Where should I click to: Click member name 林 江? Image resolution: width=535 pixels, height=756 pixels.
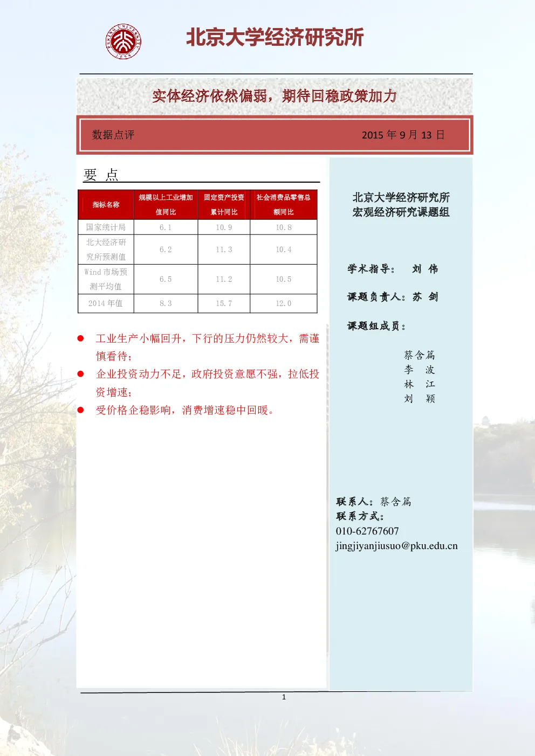click(x=420, y=384)
